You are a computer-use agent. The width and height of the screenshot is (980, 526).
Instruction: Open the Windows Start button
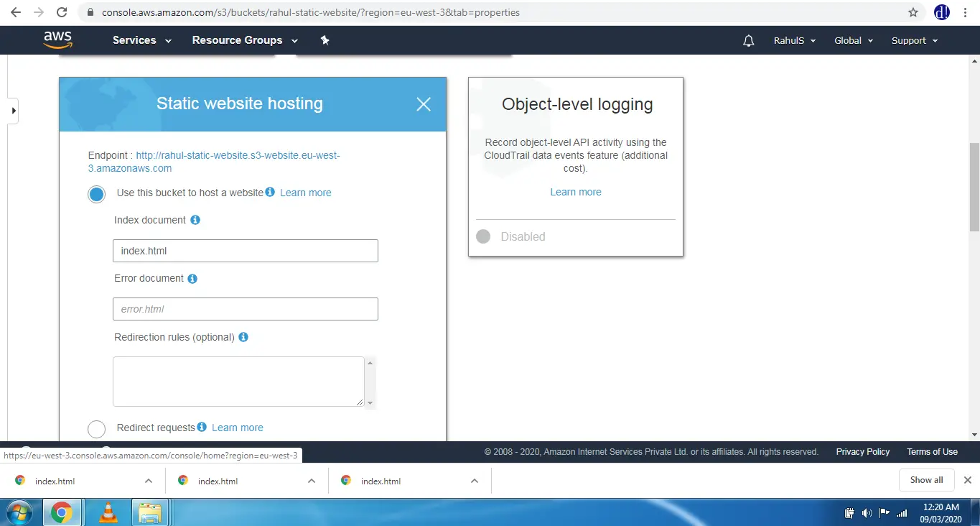pyautogui.click(x=20, y=512)
